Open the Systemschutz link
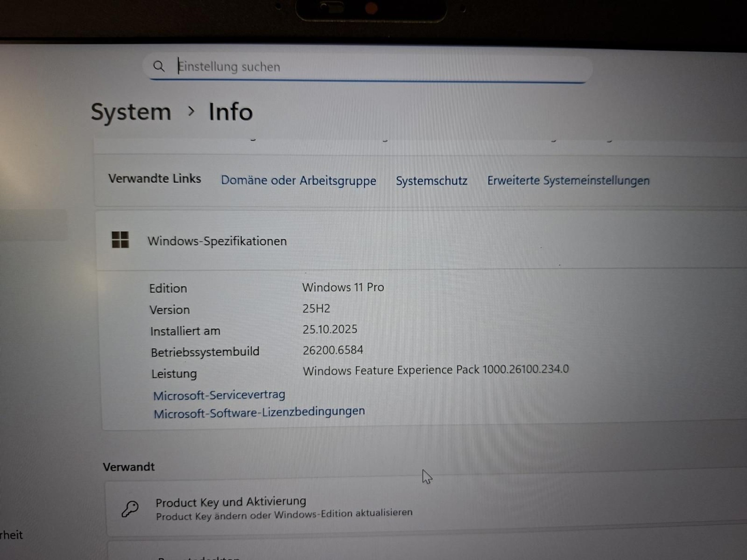This screenshot has height=560, width=747. click(431, 181)
